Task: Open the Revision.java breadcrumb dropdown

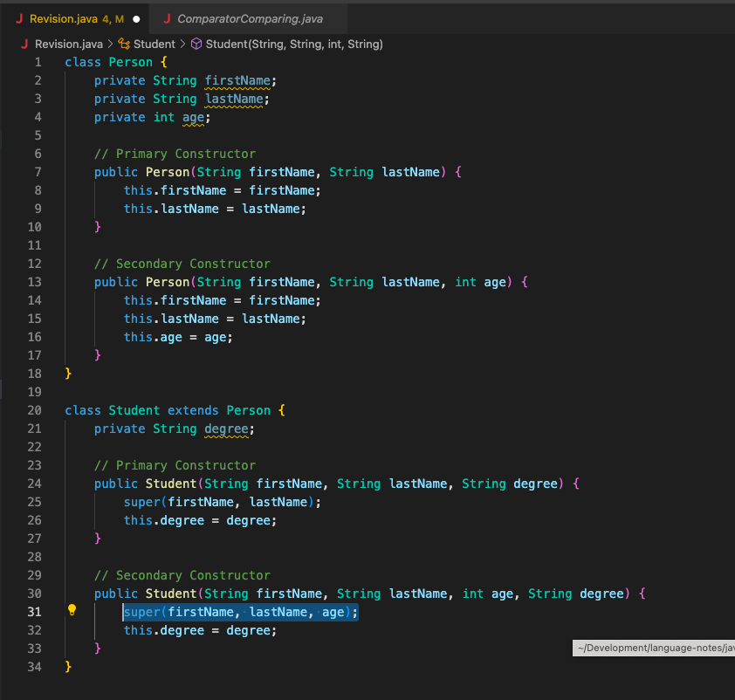Action: 69,44
